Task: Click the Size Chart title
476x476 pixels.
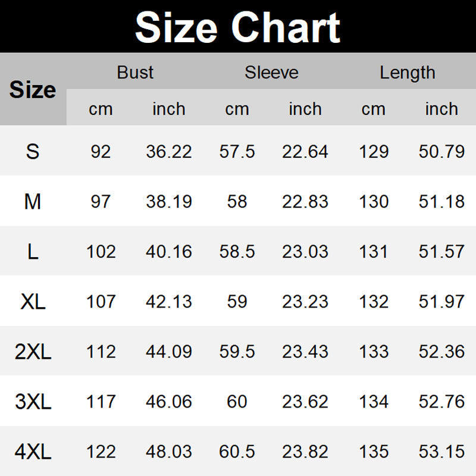Action: click(x=237, y=27)
